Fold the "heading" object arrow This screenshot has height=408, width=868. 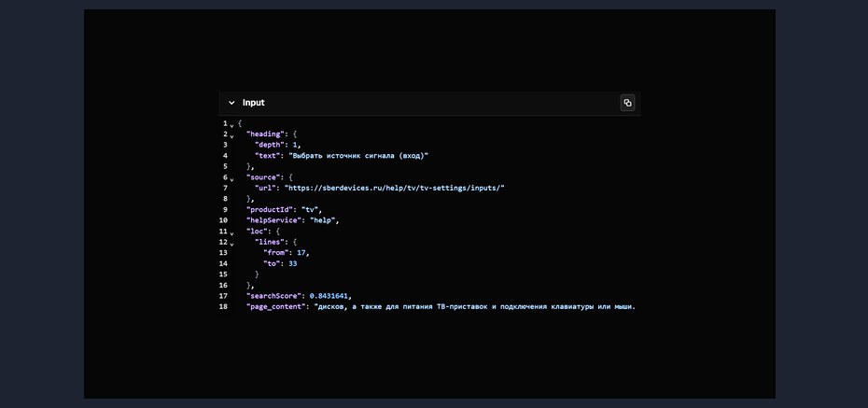coord(232,136)
